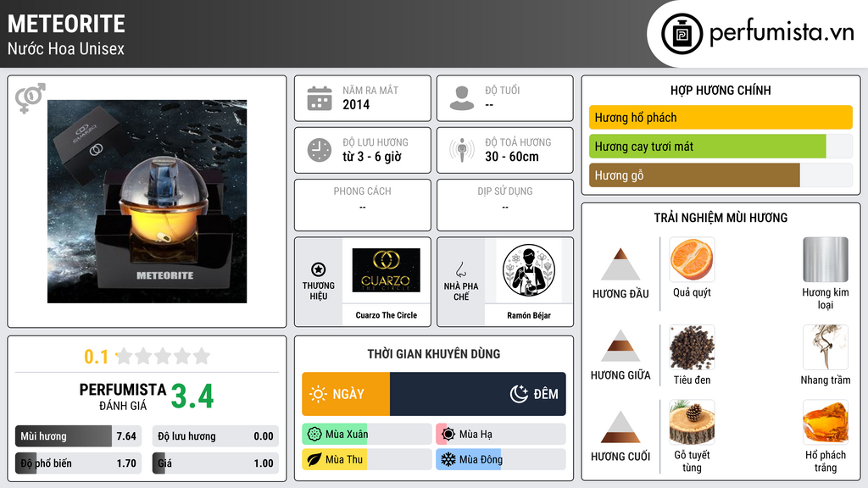868x488 pixels.
Task: Click the sun icon for Mùa Hạ
Action: (x=448, y=435)
